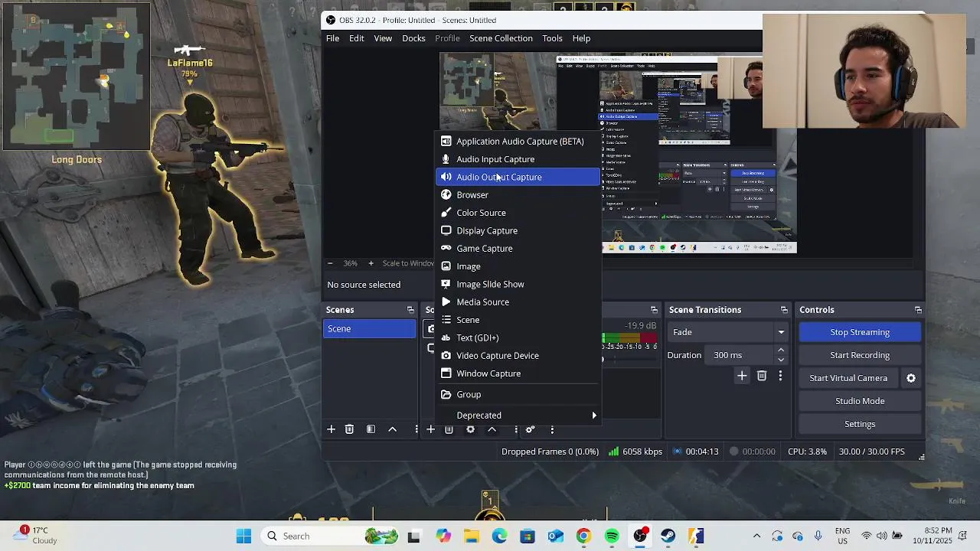Float the Audio Mixer dock icon
The width and height of the screenshot is (980, 551).
pyautogui.click(x=654, y=310)
